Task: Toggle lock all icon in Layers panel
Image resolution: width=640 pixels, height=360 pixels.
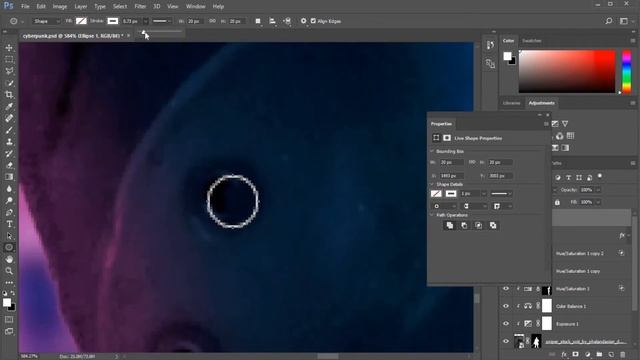Action: [557, 202]
